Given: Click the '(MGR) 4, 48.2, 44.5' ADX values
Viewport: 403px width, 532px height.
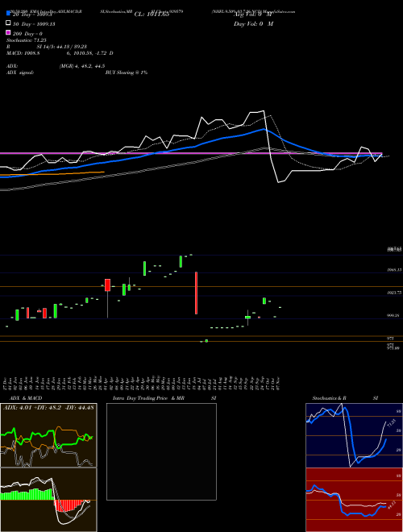Looking at the screenshot, I should [81, 66].
